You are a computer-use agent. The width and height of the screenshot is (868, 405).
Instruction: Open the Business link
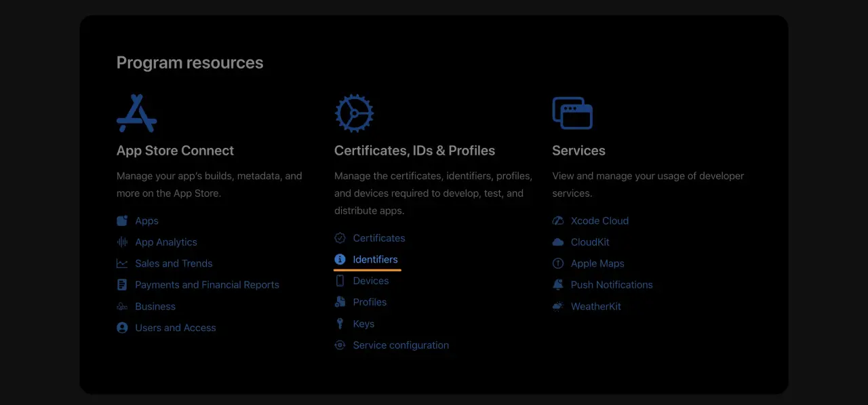[155, 307]
